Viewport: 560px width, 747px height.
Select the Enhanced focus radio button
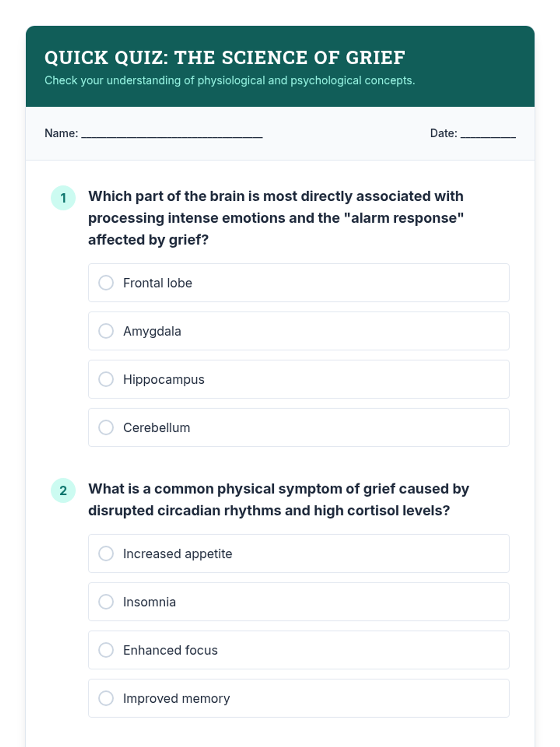106,650
